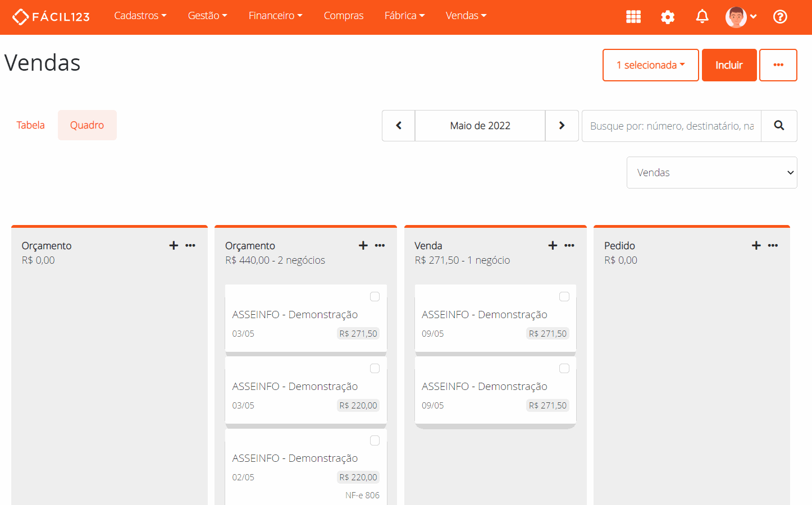The height and width of the screenshot is (505, 812).
Task: Advance to next month arrow
Action: pos(562,126)
